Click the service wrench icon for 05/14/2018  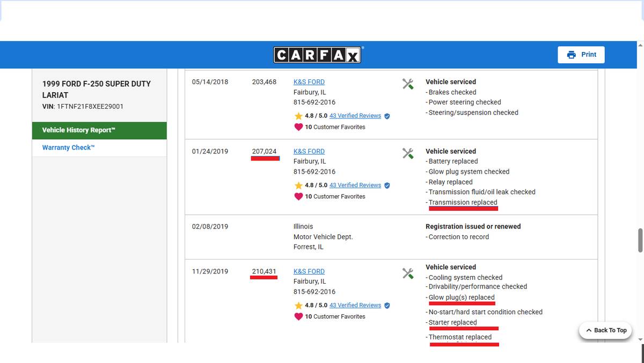coord(408,84)
